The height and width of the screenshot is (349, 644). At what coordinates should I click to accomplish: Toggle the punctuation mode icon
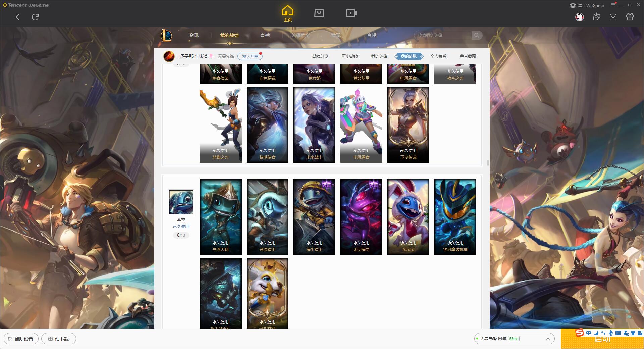603,333
